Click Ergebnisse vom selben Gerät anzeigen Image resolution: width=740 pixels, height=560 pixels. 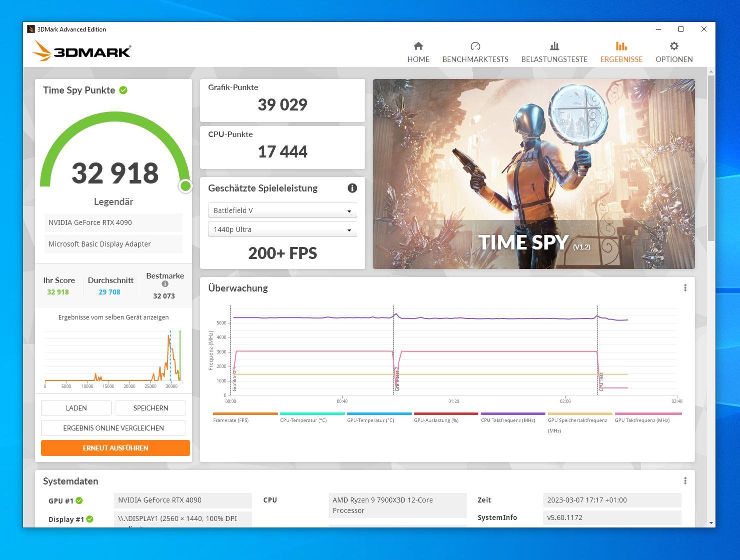click(114, 317)
